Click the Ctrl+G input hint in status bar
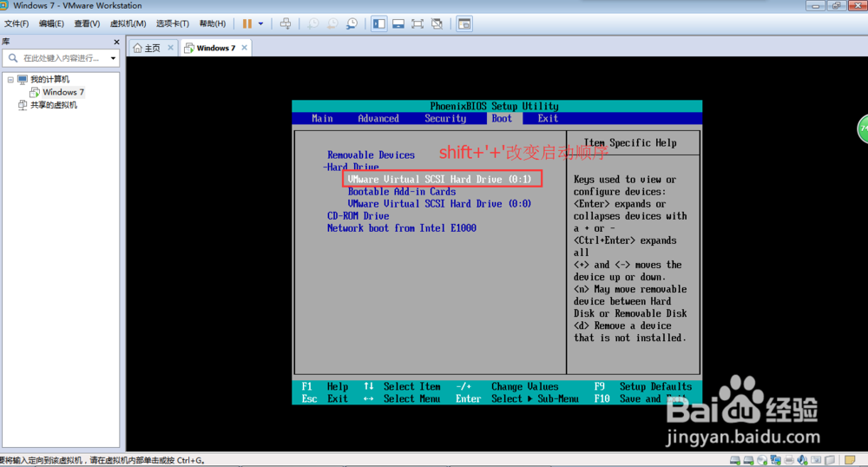This screenshot has height=467, width=868. point(190,460)
